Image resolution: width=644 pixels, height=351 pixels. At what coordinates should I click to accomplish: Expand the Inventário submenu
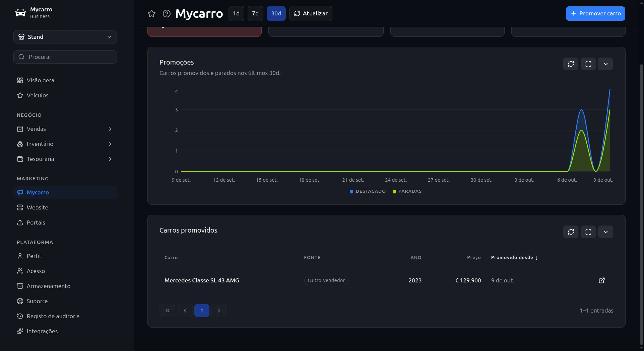tap(65, 144)
